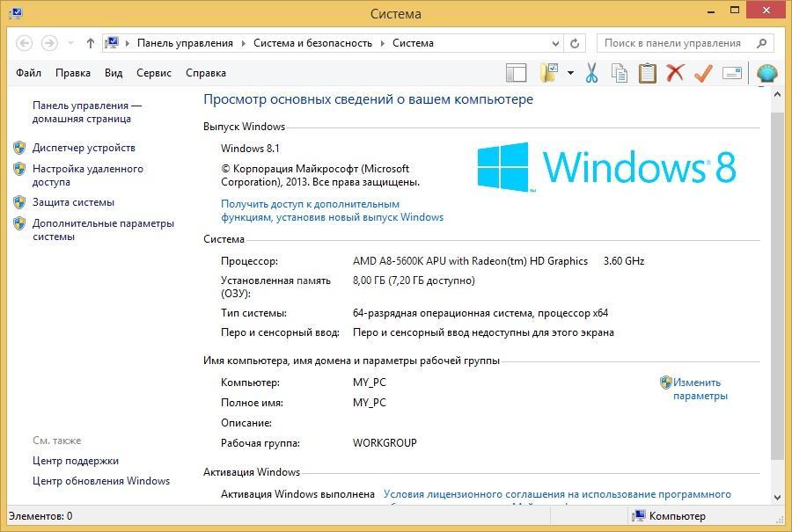792x532 pixels.
Task: Click the clipboard Paste icon
Action: 647,73
